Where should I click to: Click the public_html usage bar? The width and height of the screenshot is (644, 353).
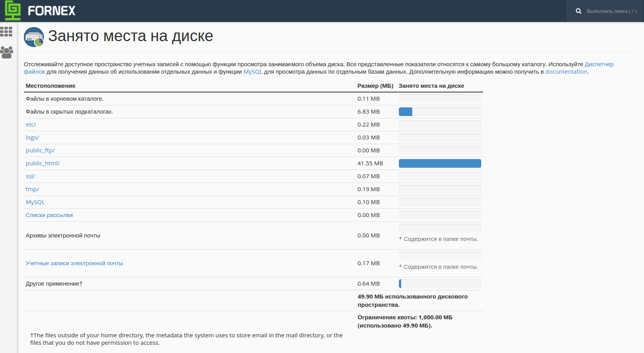click(x=440, y=163)
